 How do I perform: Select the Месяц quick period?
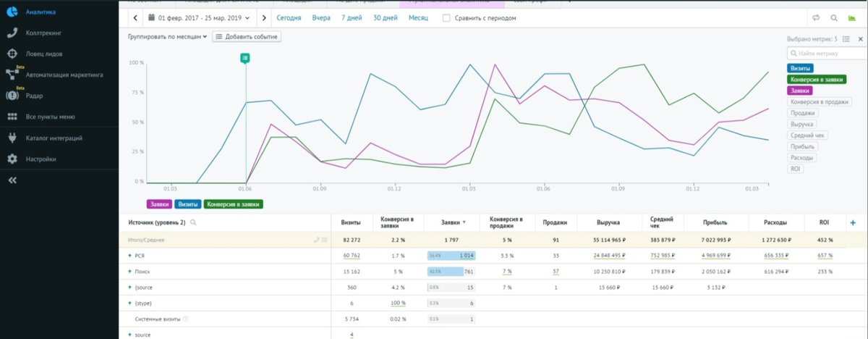418,17
